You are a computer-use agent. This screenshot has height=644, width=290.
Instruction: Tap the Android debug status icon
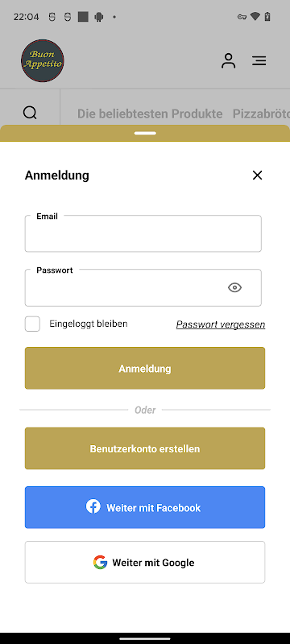[98, 17]
